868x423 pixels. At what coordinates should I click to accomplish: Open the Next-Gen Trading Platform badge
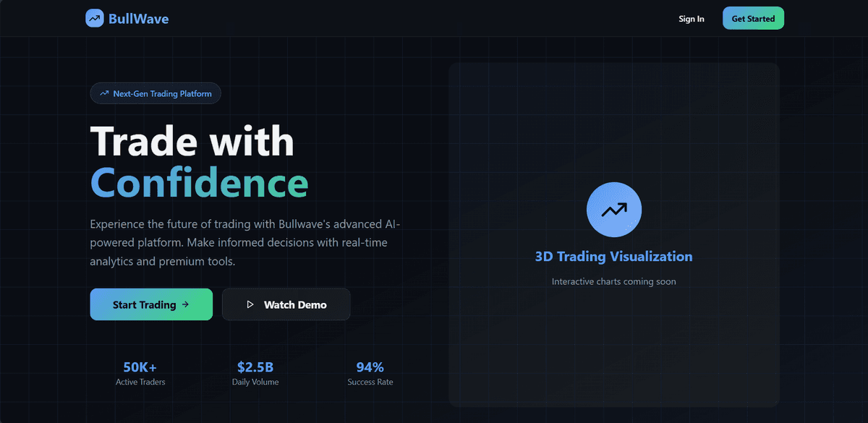coord(155,93)
